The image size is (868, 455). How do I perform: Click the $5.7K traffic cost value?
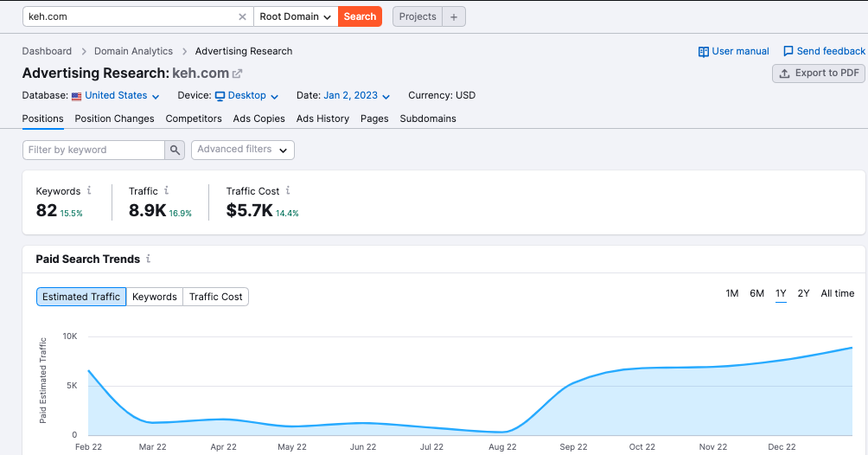coord(249,210)
